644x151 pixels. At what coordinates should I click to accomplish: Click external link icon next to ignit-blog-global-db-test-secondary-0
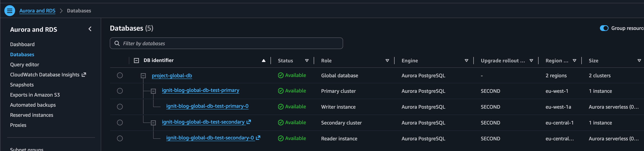258,138
